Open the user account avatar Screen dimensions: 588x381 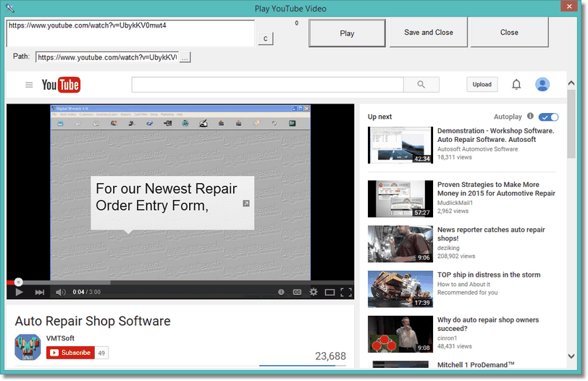click(542, 85)
